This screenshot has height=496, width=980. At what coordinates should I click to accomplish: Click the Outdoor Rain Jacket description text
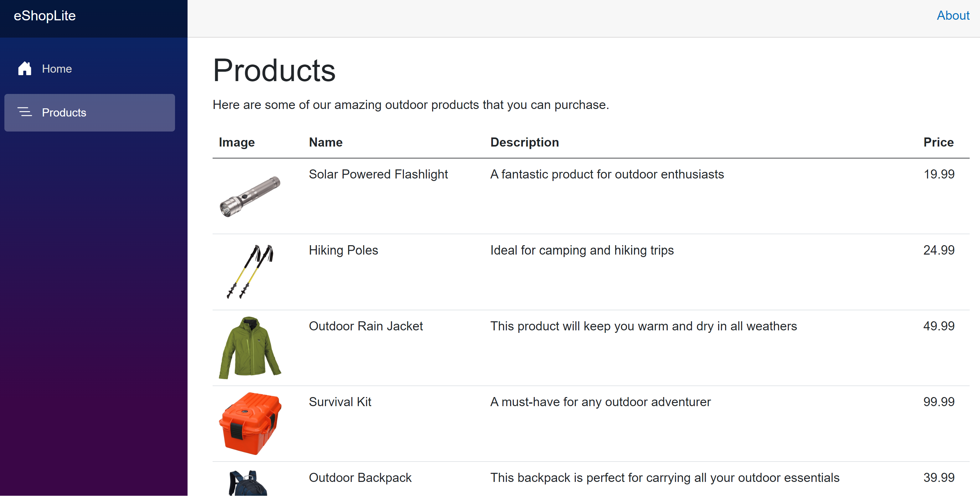(643, 326)
